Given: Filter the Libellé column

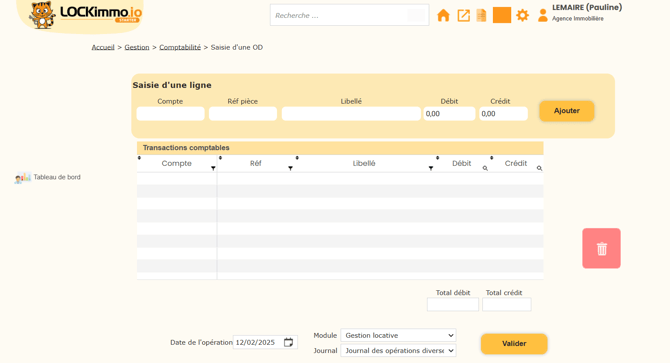Looking at the screenshot, I should [x=431, y=168].
